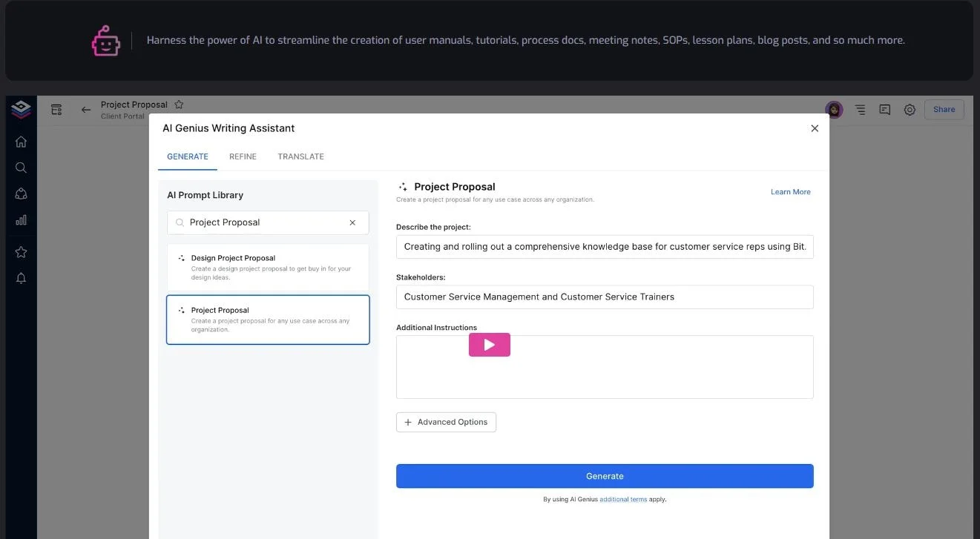
Task: Click the Generate button
Action: click(605, 475)
